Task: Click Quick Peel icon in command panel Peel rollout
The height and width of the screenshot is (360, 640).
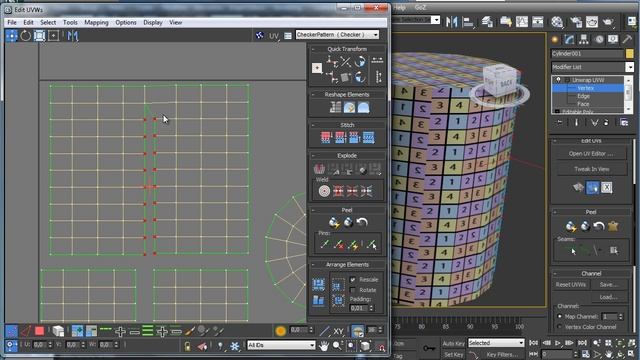Action: 571,226
